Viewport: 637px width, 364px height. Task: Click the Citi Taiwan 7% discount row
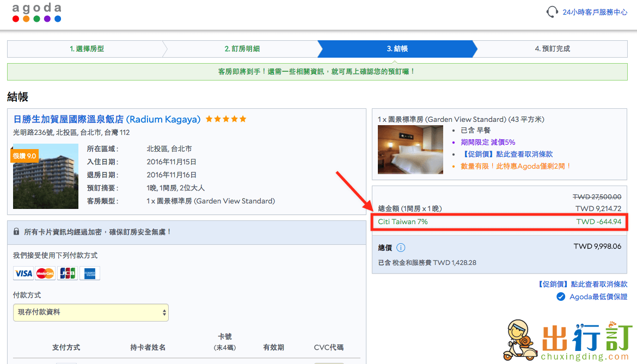pos(499,221)
